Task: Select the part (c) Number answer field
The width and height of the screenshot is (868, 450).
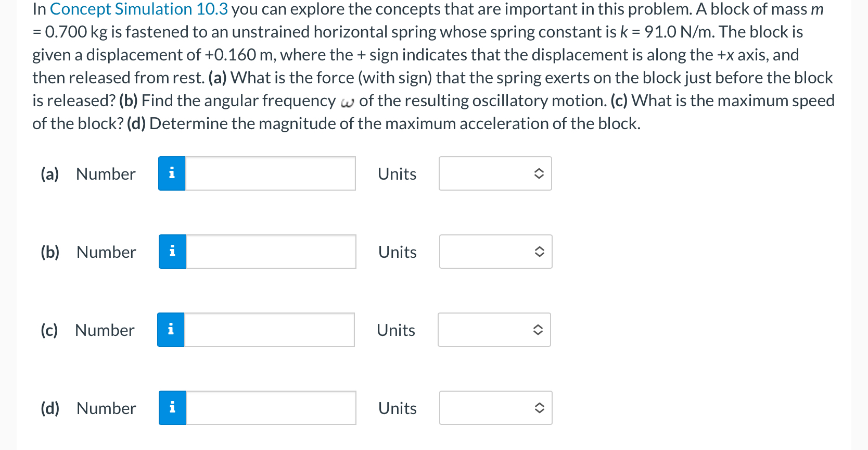Action: tap(270, 330)
